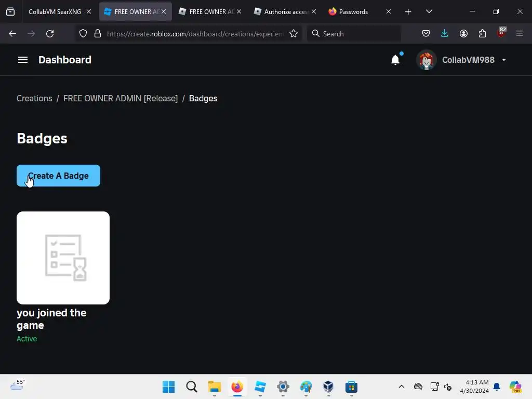Open Firefox View icon
The width and height of the screenshot is (532, 399).
(10, 12)
